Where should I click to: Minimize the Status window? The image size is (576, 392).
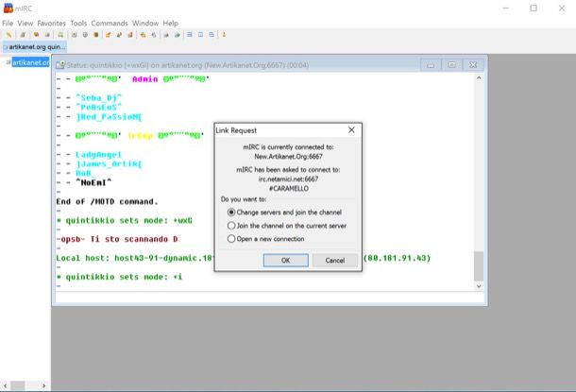pyautogui.click(x=431, y=65)
